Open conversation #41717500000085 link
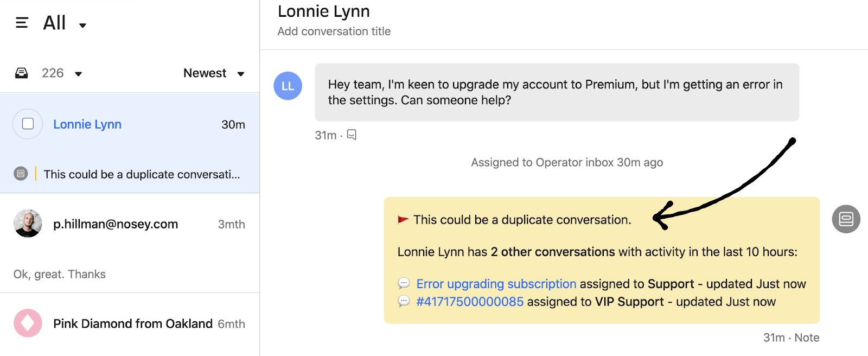Image resolution: width=868 pixels, height=356 pixels. 469,302
